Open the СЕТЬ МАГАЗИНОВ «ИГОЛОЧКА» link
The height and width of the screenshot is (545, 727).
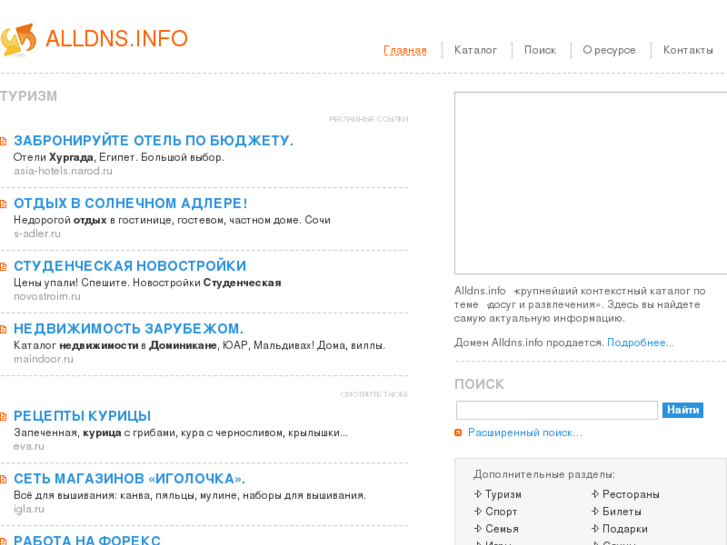pos(129,478)
